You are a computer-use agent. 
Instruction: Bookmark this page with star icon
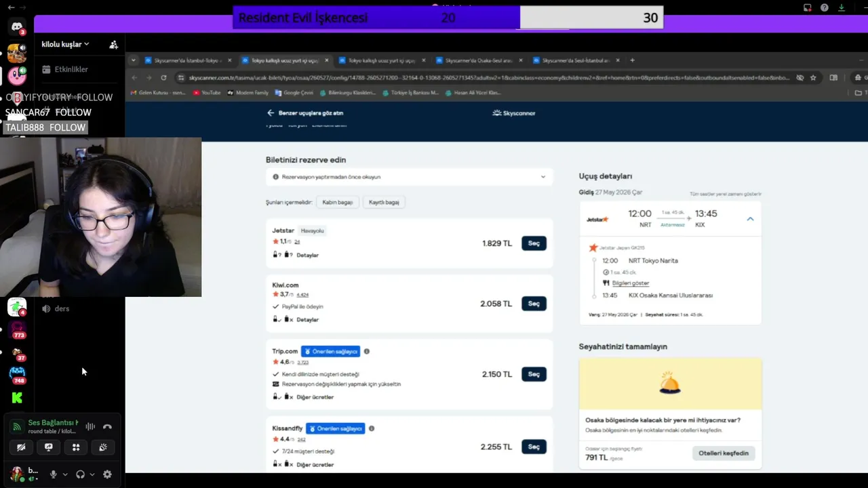coord(813,78)
